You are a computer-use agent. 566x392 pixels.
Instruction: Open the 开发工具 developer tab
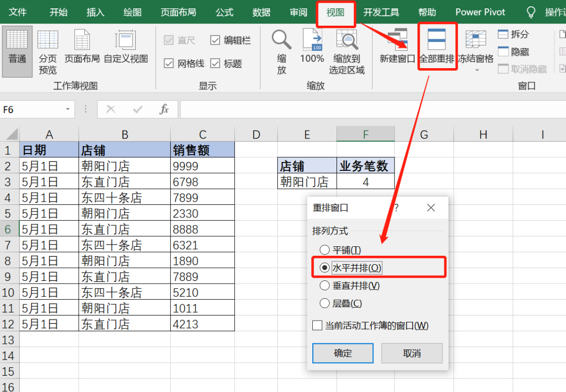[381, 12]
